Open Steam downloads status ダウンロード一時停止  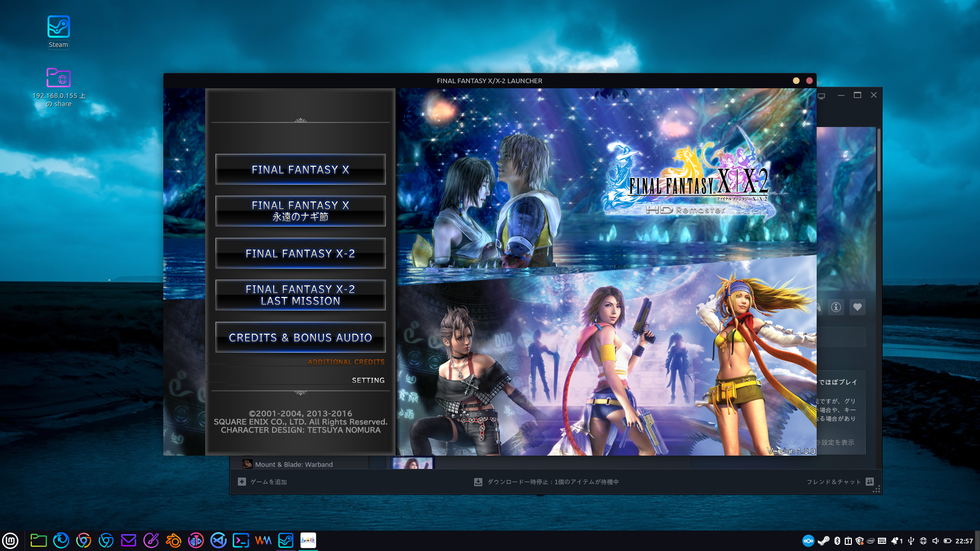[x=547, y=482]
